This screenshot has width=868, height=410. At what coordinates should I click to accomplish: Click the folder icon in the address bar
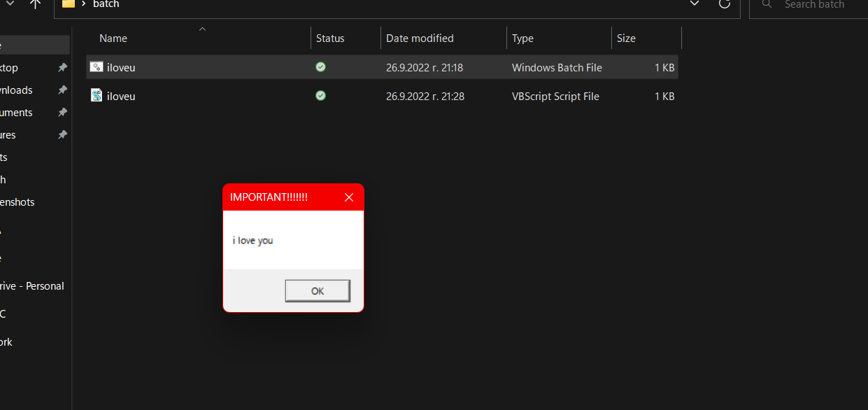pyautogui.click(x=67, y=3)
